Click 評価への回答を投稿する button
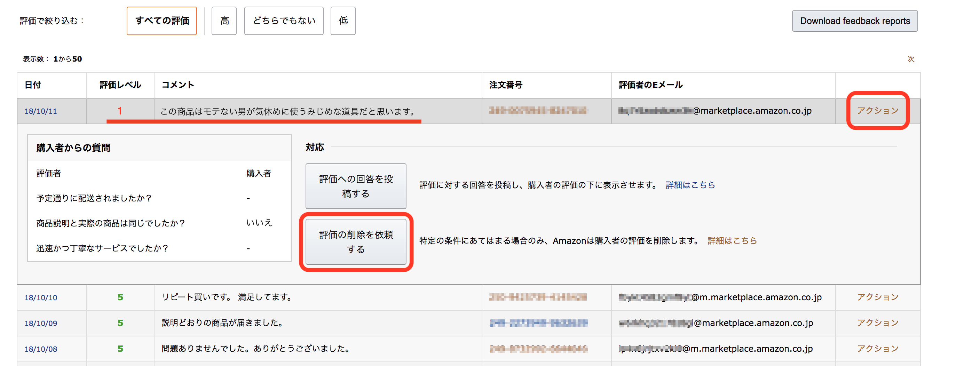Screen dimensions: 980x366 356,186
